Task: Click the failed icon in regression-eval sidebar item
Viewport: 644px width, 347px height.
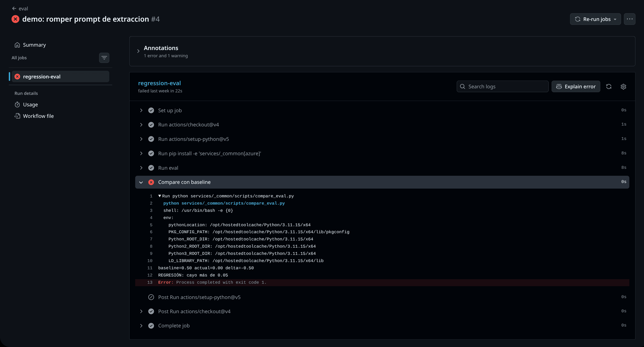Action: 17,77
